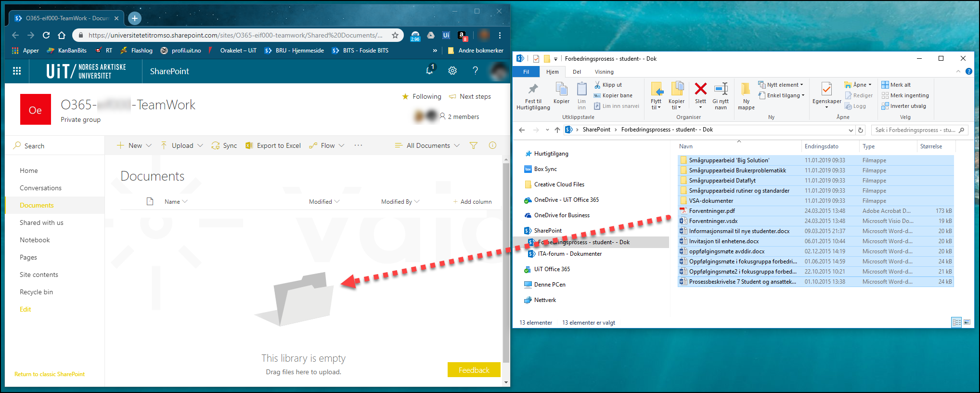980x393 pixels.
Task: Click the SharePoint app launcher waffle icon
Action: point(17,71)
